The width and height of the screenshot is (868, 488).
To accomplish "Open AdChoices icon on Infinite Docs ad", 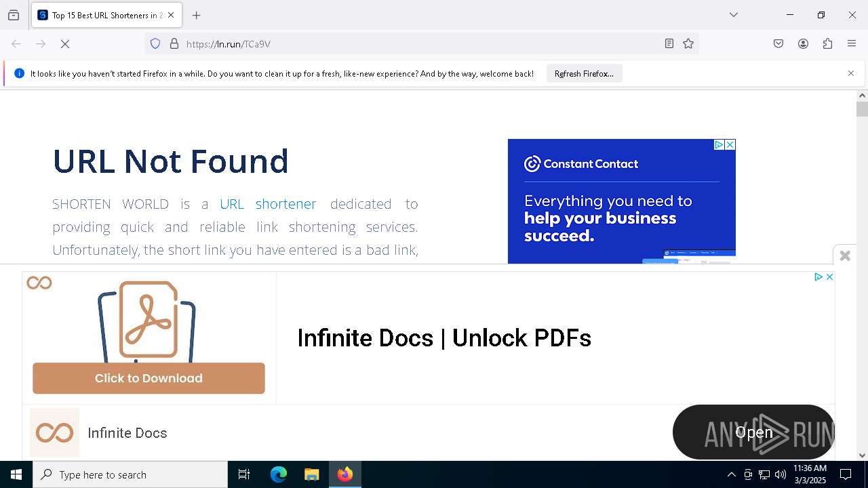I will pyautogui.click(x=818, y=277).
